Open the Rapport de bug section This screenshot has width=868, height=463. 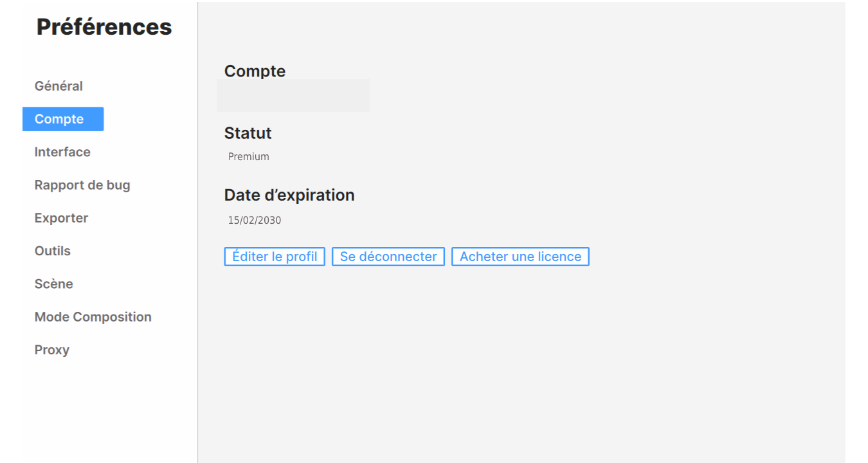82,185
